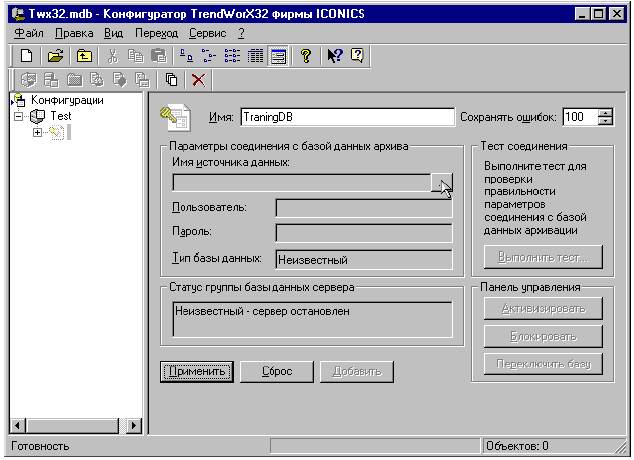Select the key icon node under Test
Screen dimensions: 634x460
pos(56,132)
